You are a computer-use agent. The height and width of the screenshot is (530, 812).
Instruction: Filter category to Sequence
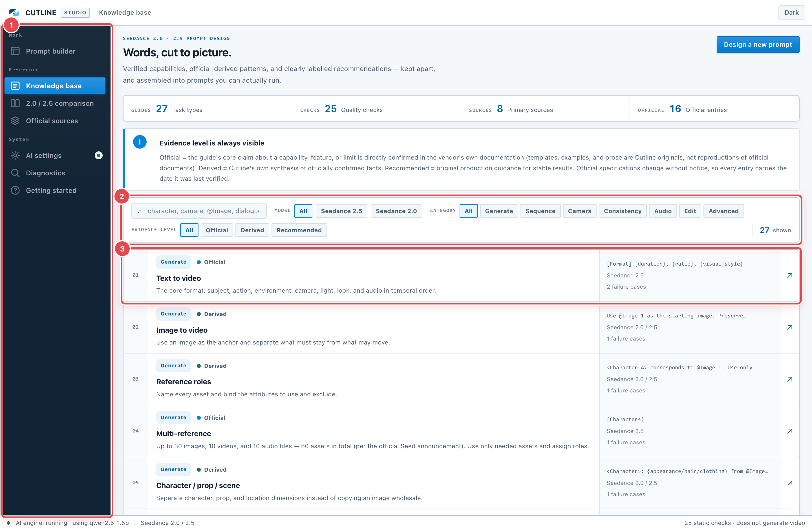540,211
